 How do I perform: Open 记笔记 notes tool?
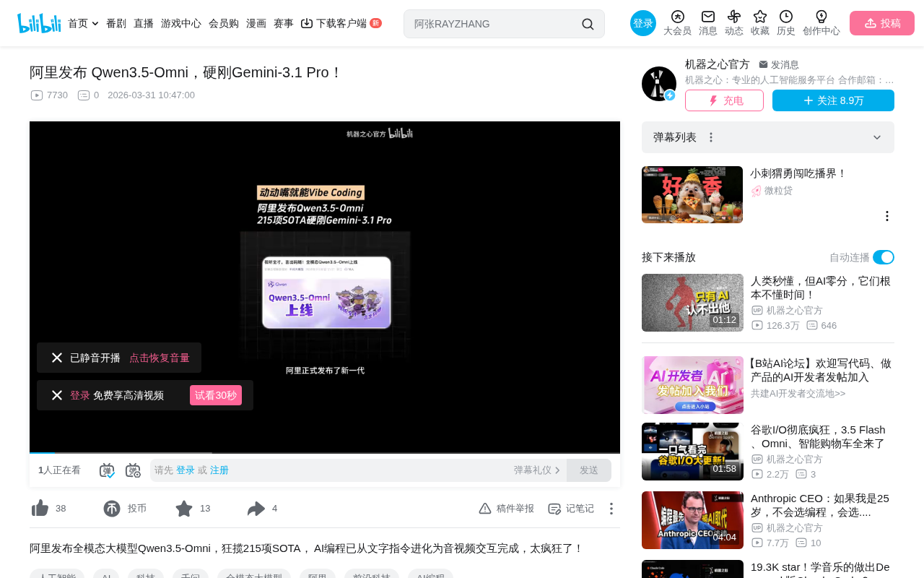point(571,509)
